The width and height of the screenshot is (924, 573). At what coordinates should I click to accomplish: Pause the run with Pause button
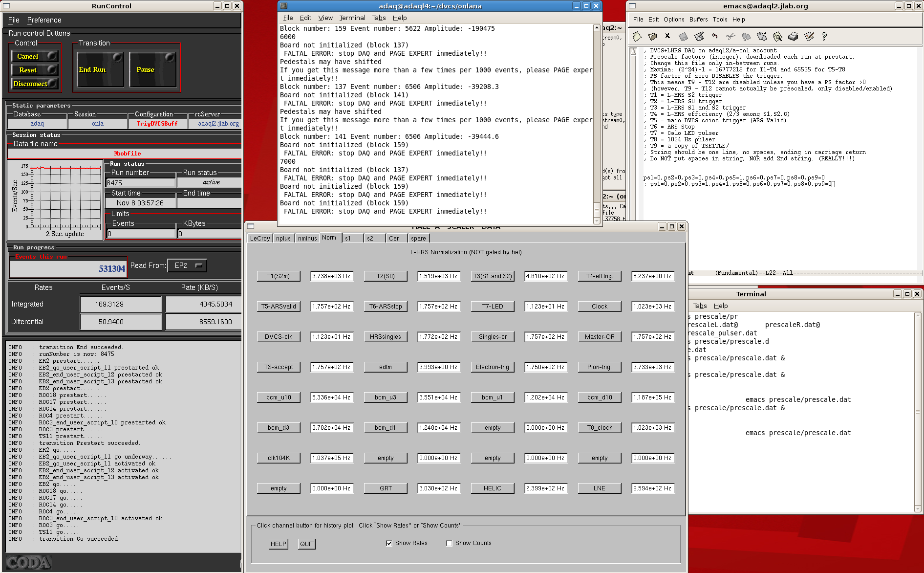[x=152, y=69]
